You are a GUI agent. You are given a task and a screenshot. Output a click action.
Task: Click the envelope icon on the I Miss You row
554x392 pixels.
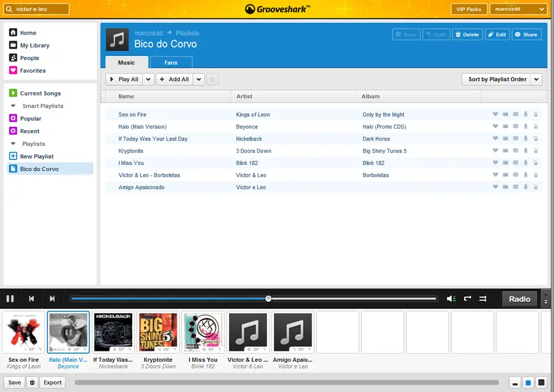(516, 162)
